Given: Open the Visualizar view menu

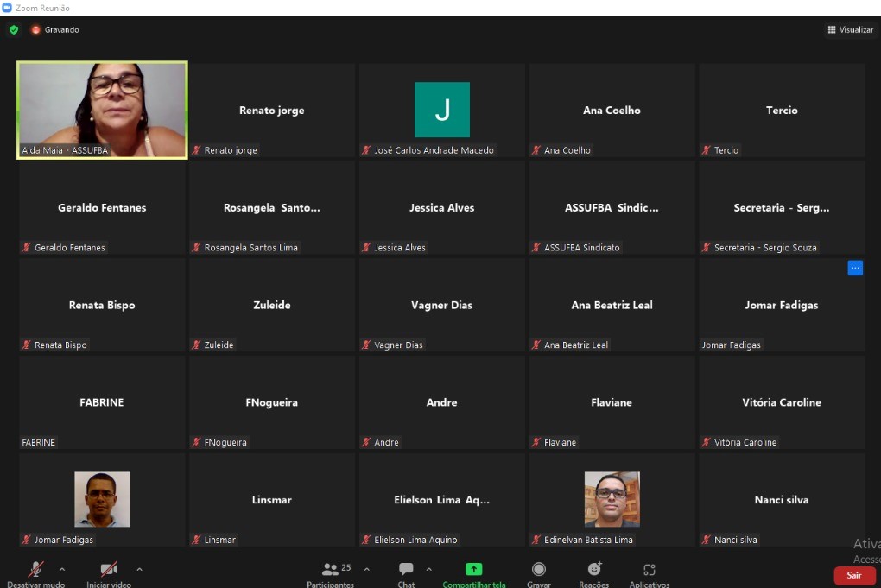Looking at the screenshot, I should [850, 29].
